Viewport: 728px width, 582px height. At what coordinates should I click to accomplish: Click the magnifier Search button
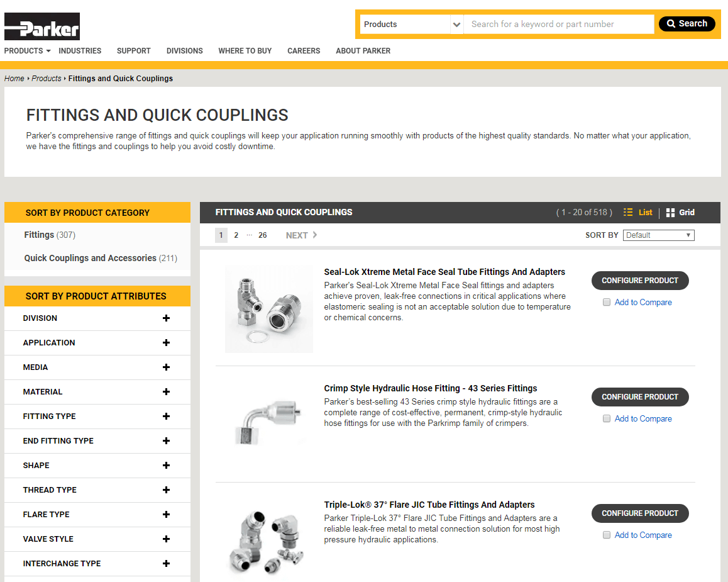click(x=687, y=24)
